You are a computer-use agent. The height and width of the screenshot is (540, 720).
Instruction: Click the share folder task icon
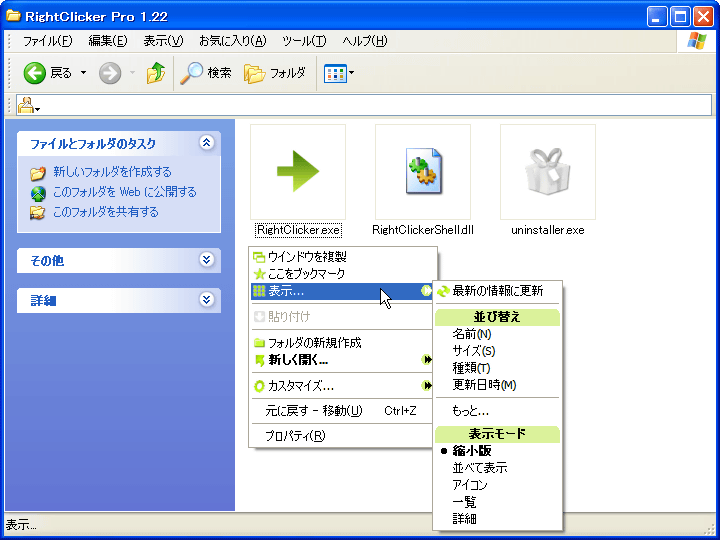point(37,213)
